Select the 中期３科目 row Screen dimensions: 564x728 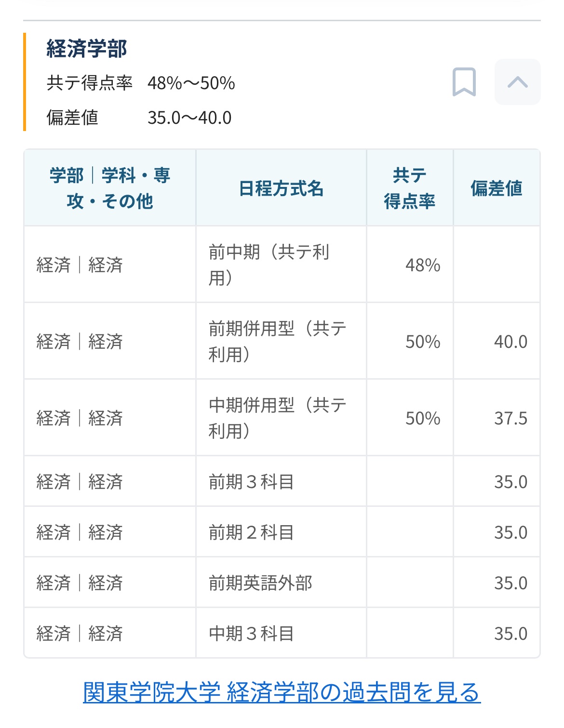[282, 633]
